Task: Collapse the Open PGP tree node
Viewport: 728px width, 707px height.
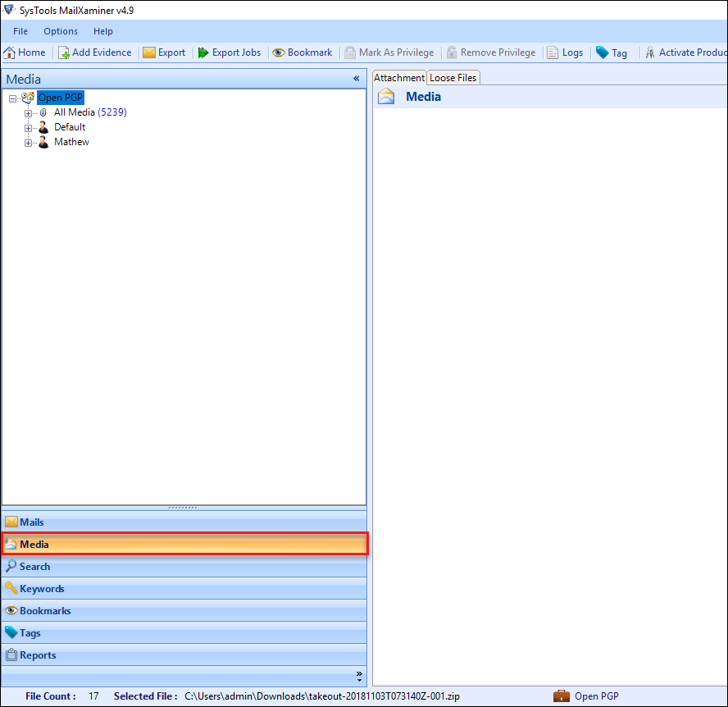Action: 13,98
